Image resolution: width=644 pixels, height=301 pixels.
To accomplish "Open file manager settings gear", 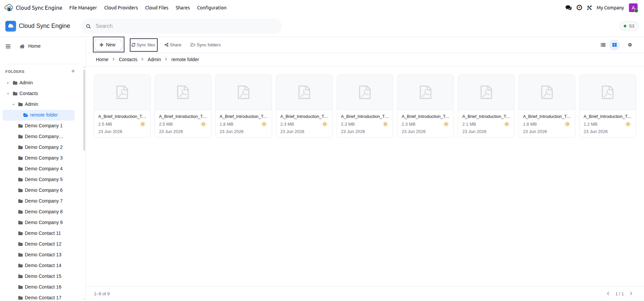I will [630, 45].
